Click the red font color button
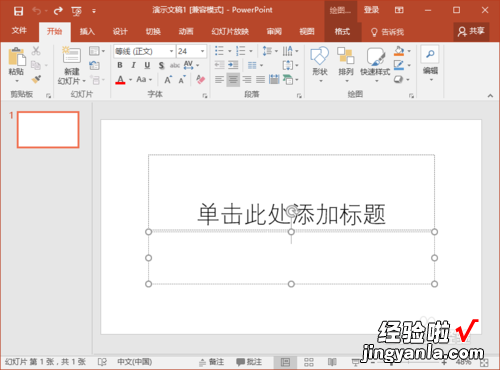This screenshot has height=370, width=500. (120, 80)
